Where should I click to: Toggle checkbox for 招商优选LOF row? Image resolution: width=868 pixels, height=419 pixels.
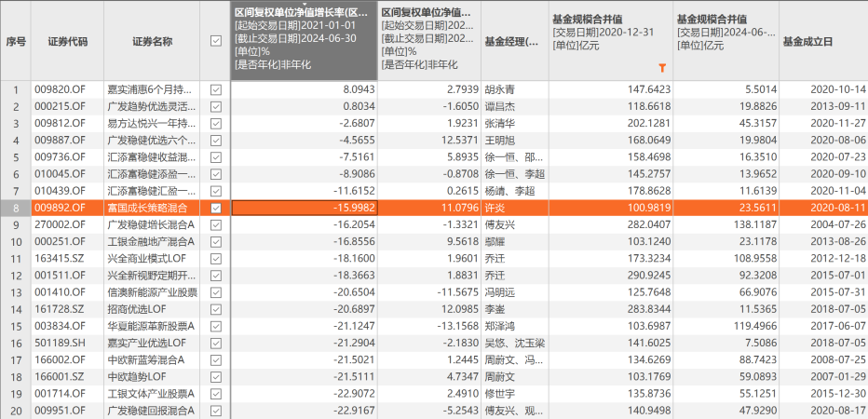216,309
